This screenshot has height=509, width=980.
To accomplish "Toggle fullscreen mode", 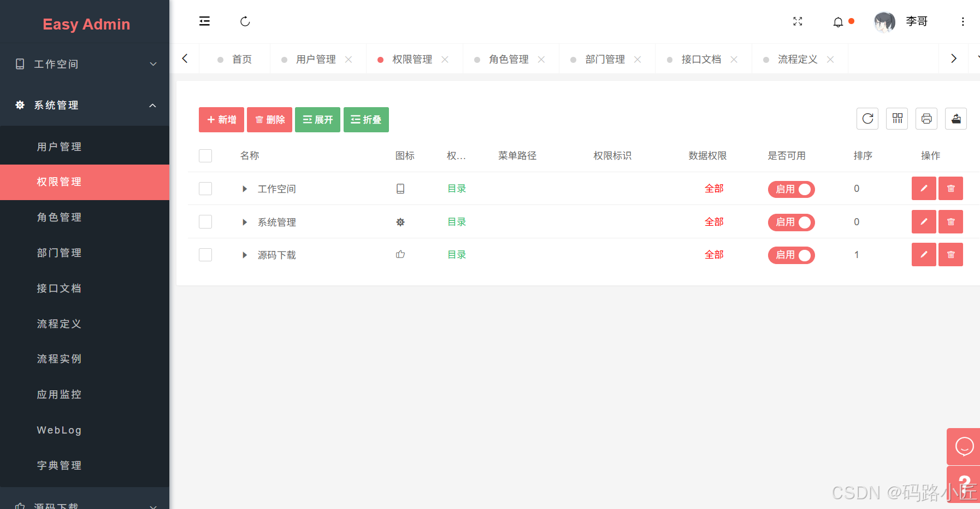I will pos(798,21).
